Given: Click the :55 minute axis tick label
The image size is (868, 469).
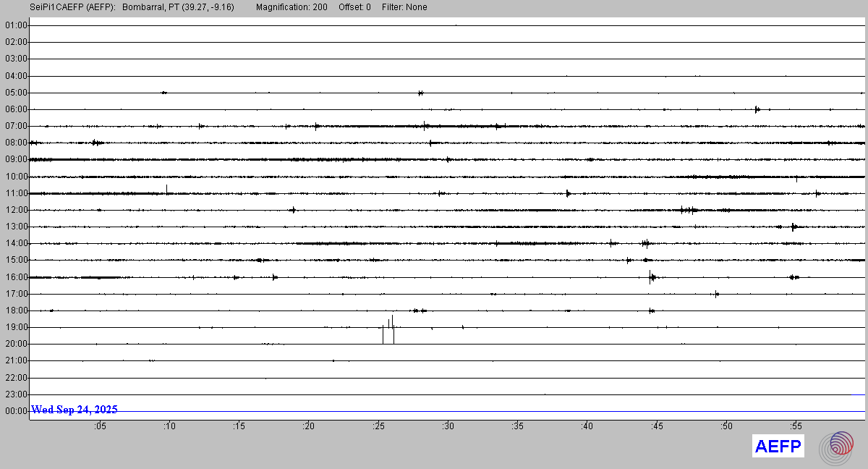Looking at the screenshot, I should (x=796, y=426).
